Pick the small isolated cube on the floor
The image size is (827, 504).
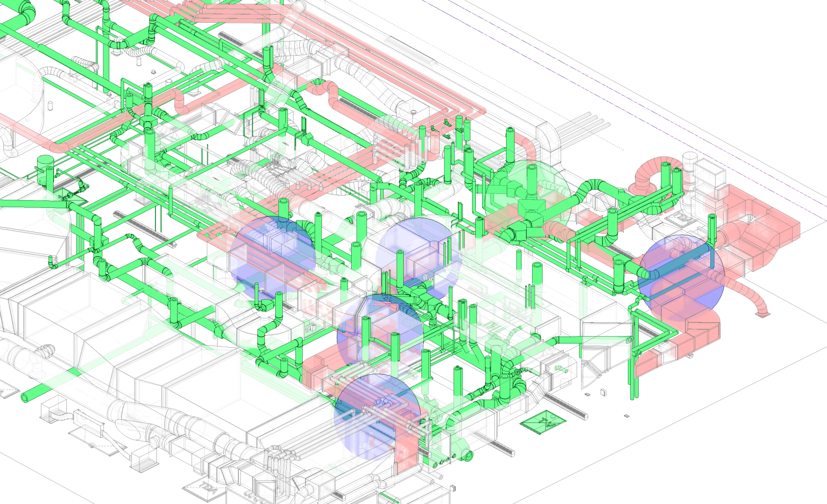point(603,393)
